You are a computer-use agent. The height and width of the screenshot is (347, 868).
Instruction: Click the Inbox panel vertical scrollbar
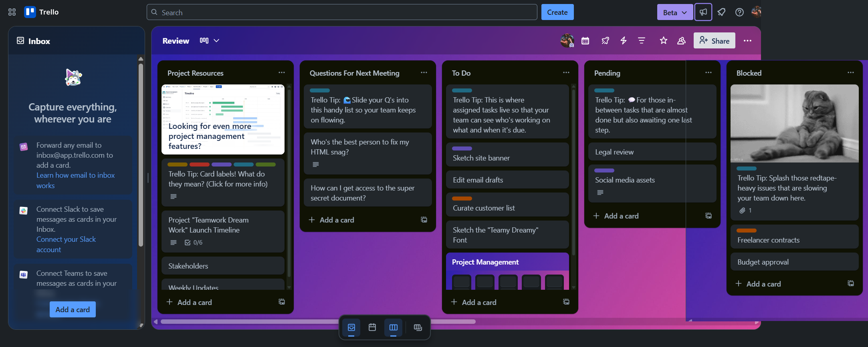(x=141, y=154)
